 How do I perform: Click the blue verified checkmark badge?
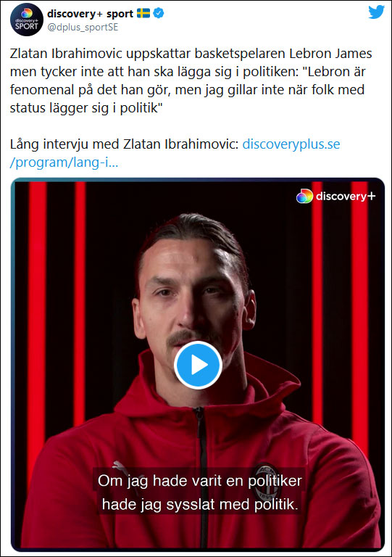pos(159,14)
